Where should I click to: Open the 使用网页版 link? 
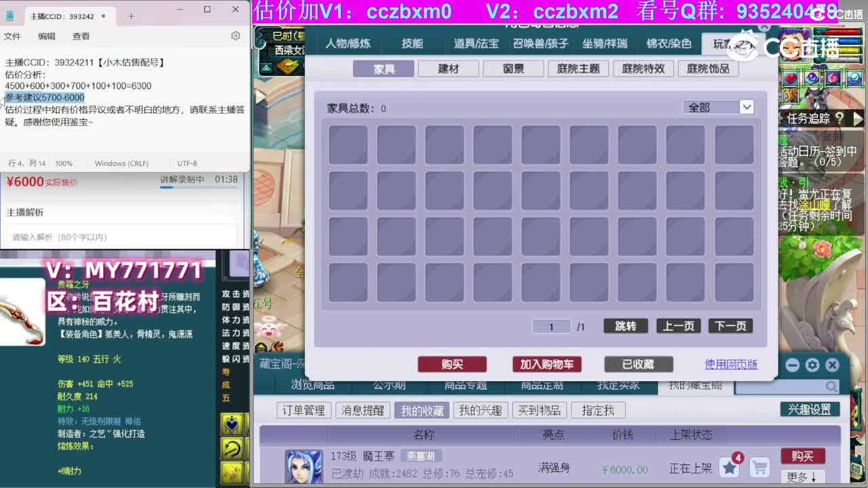(731, 365)
